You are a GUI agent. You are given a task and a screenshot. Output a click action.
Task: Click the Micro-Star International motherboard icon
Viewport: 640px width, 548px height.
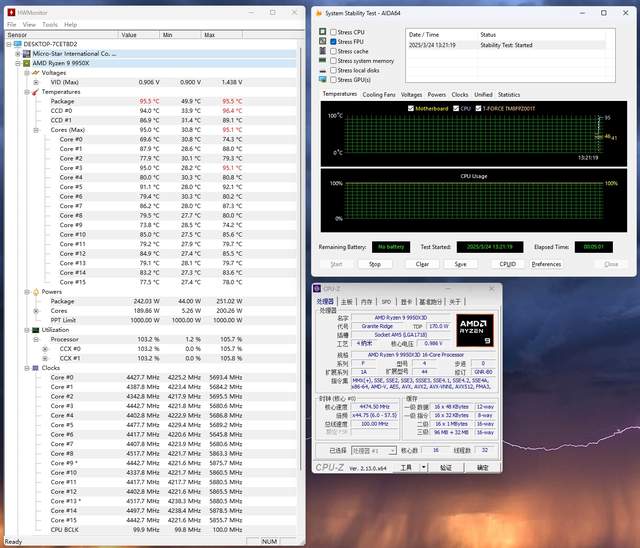click(x=27, y=53)
